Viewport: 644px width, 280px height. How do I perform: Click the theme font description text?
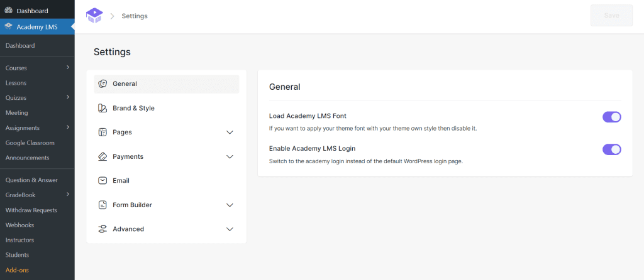tap(373, 128)
